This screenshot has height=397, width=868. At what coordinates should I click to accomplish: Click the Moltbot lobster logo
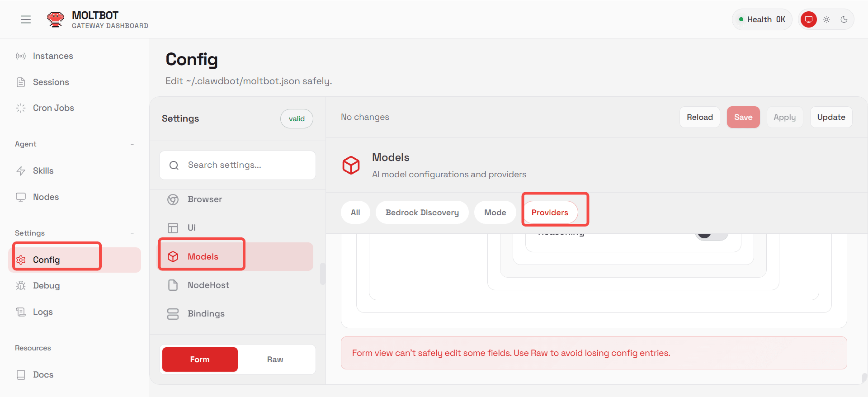pos(55,19)
